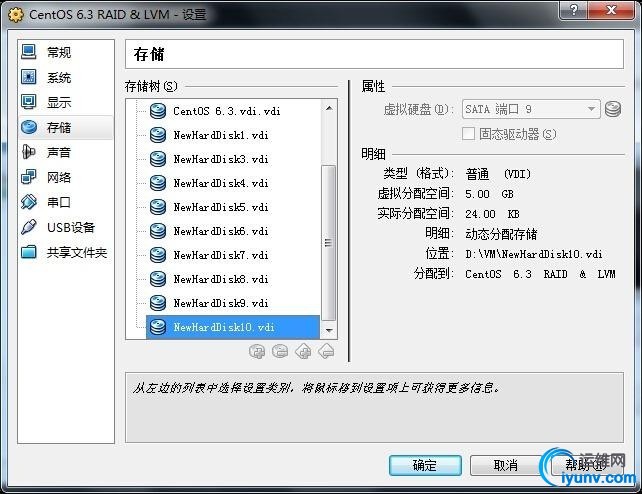
Task: Select NewHardDisk6.vdi in the storage tree
Action: 233,231
